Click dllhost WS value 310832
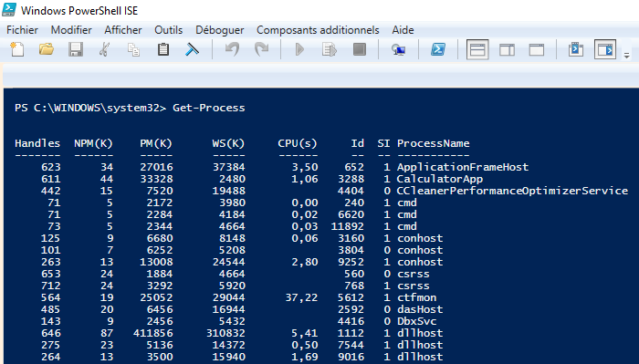 (225, 333)
